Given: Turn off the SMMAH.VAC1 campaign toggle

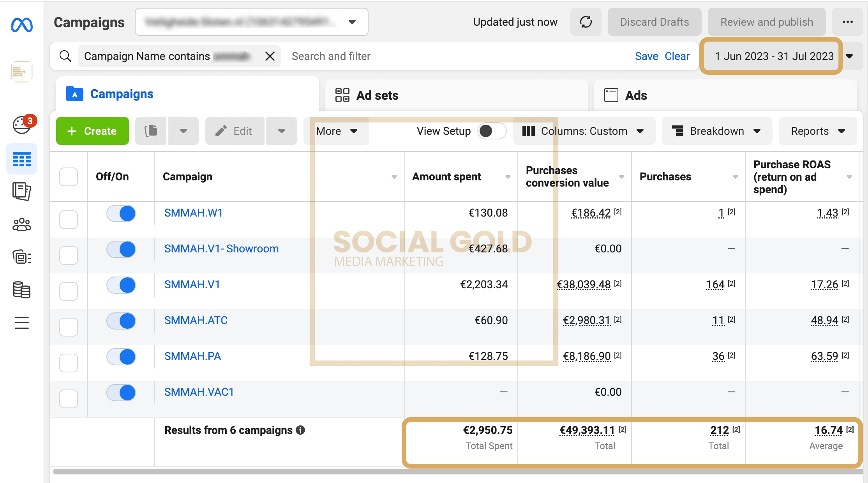Looking at the screenshot, I should (121, 393).
